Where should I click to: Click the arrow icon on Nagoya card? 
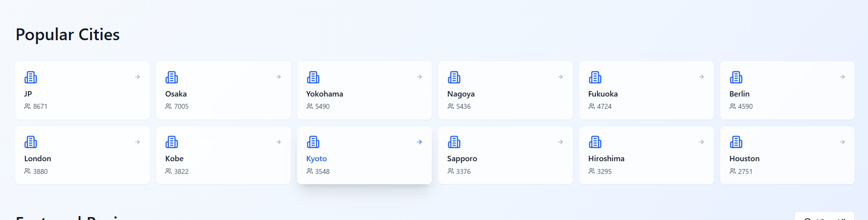[x=560, y=77]
